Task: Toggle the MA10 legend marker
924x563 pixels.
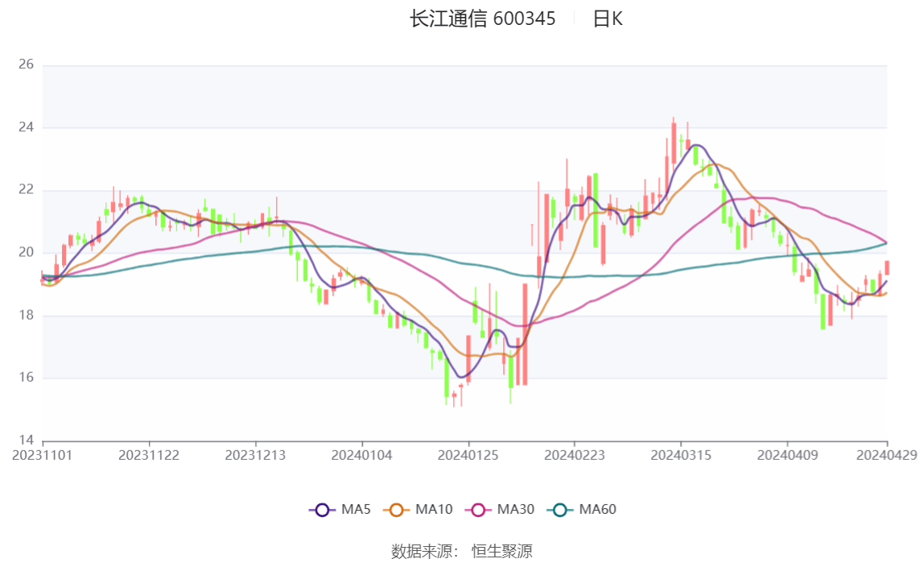Action: click(396, 510)
